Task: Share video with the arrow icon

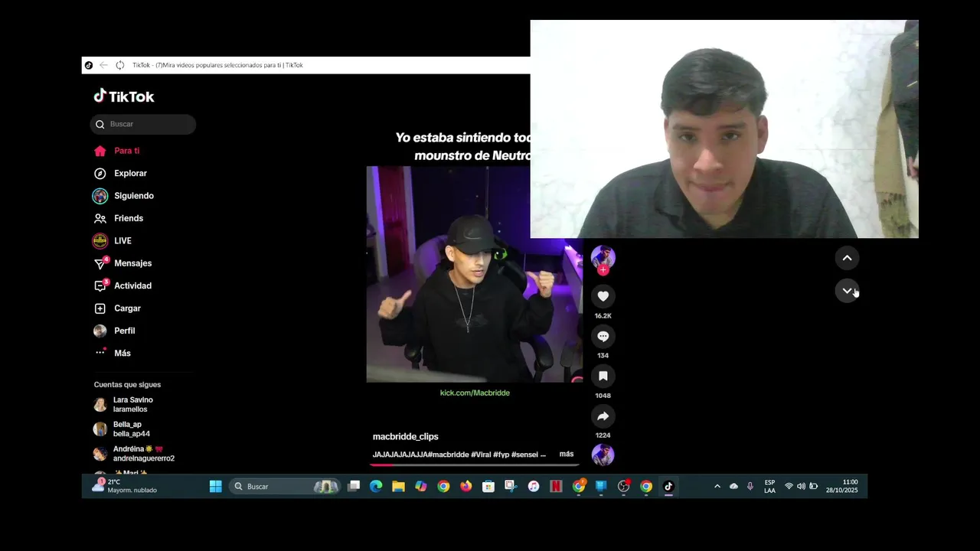Action: 603,416
